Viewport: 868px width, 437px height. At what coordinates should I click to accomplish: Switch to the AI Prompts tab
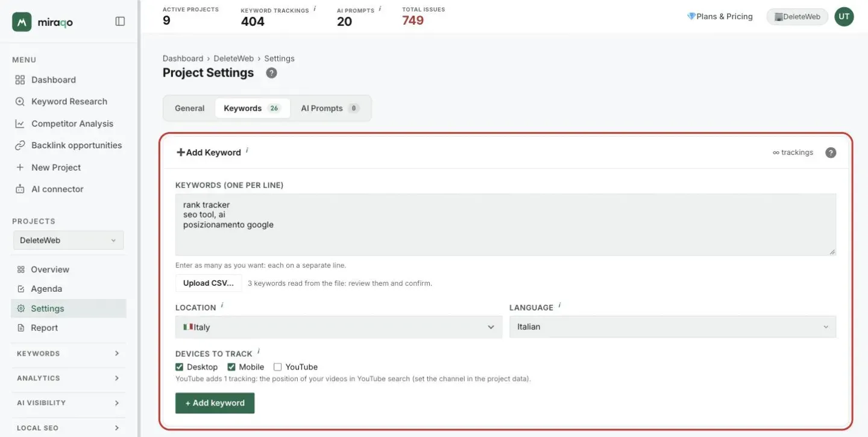click(x=330, y=108)
